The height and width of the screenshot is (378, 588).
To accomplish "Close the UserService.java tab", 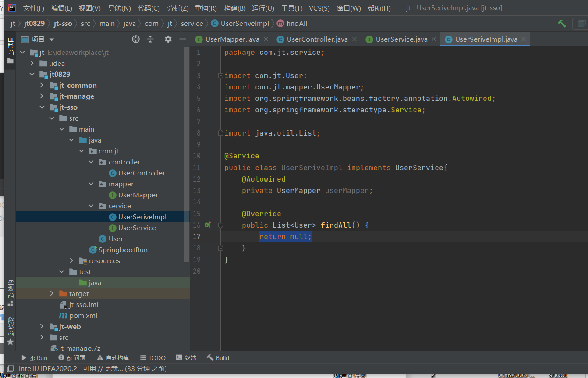I will click(435, 39).
